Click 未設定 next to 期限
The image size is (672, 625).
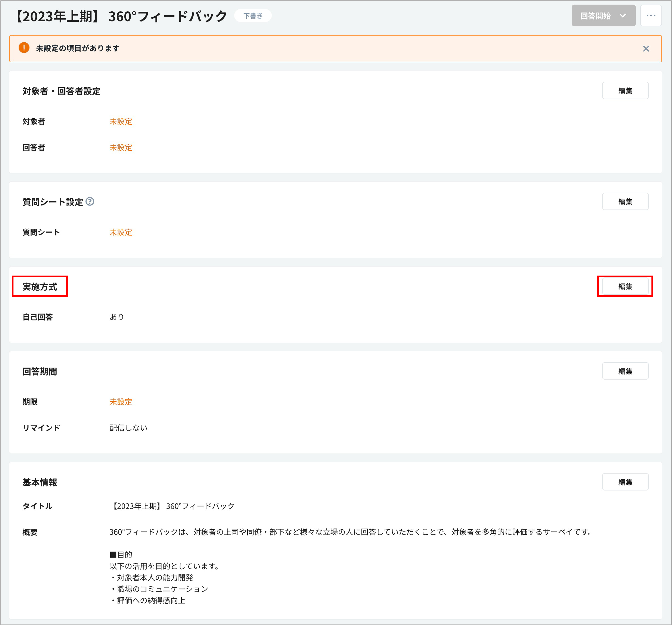coord(121,402)
